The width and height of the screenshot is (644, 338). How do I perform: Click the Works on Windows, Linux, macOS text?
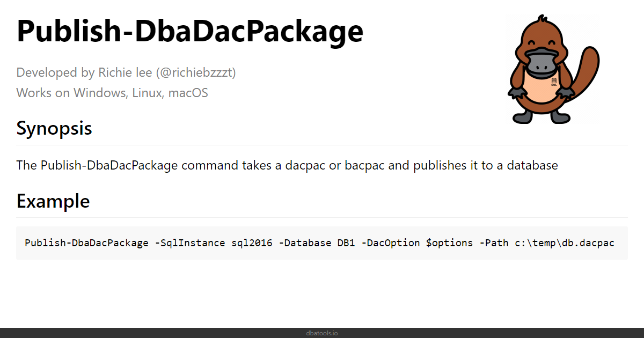coord(112,93)
